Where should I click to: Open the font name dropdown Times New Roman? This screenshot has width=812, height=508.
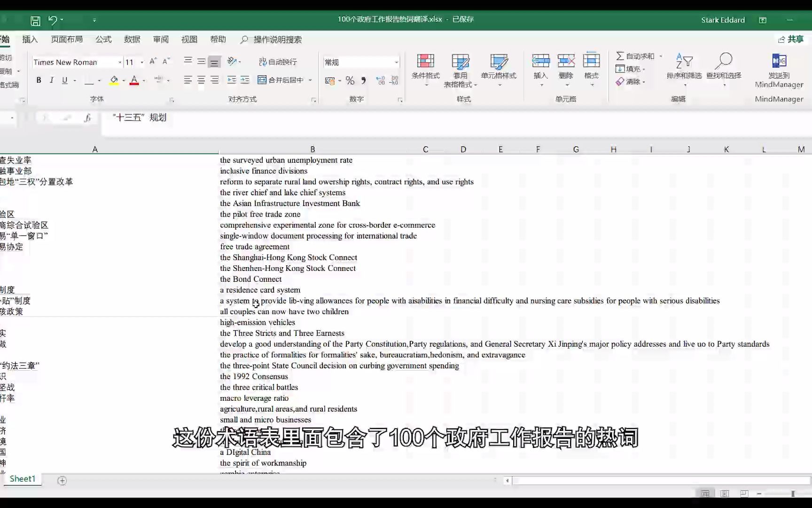coord(120,62)
